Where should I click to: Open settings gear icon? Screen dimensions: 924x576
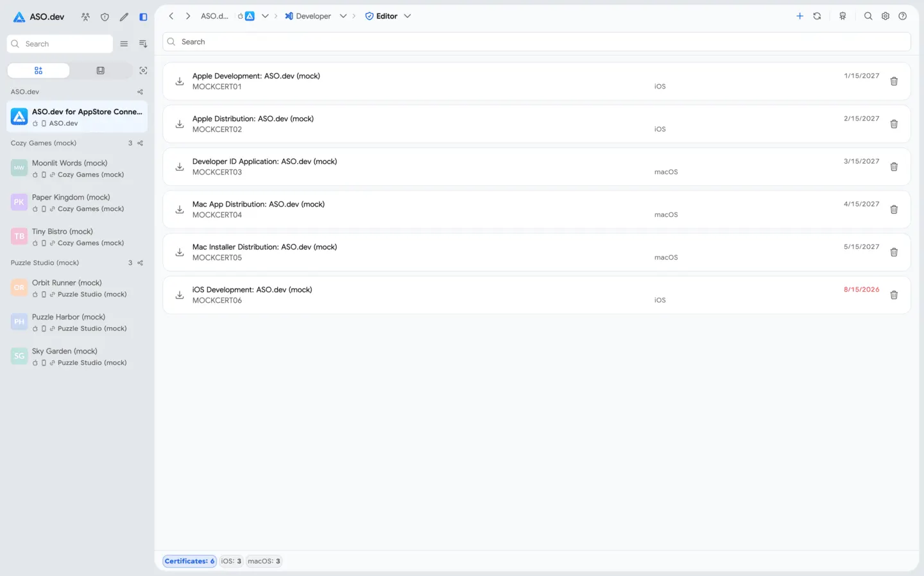pos(886,16)
